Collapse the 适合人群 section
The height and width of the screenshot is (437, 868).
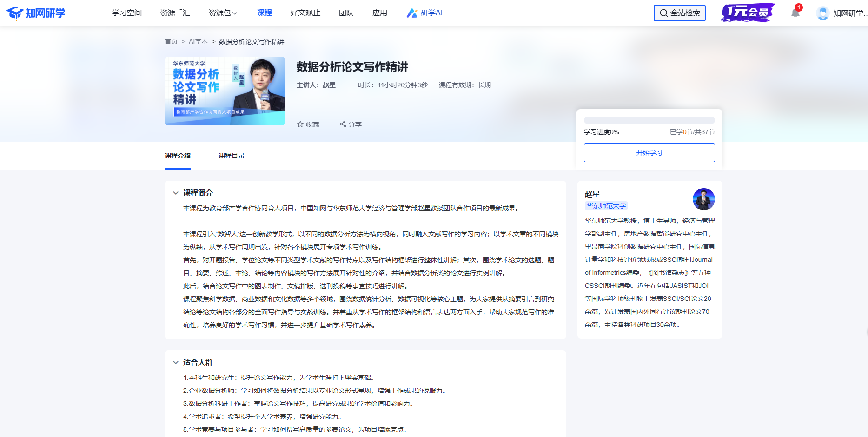click(x=176, y=362)
